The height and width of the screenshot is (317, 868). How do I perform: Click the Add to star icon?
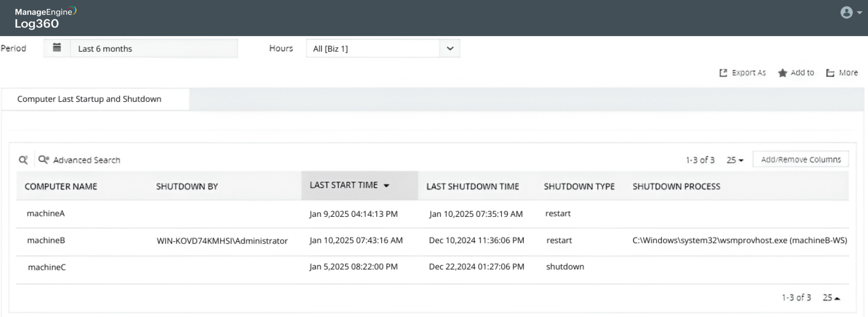pos(782,73)
